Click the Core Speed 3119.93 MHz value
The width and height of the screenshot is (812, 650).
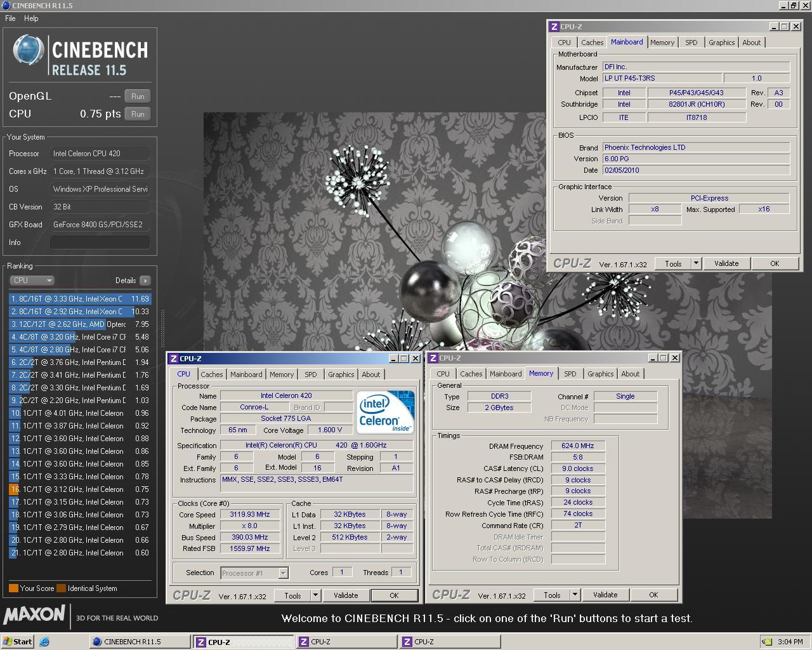point(250,514)
